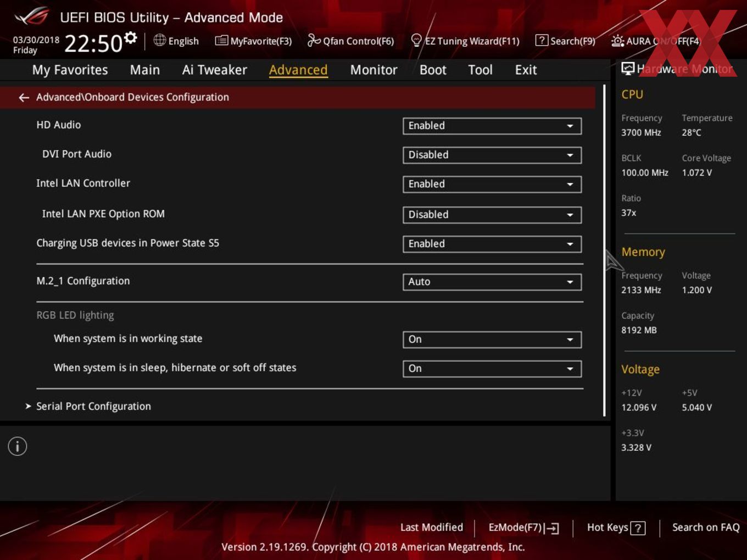Open the Search on FAQ link
The image size is (747, 560).
click(706, 527)
